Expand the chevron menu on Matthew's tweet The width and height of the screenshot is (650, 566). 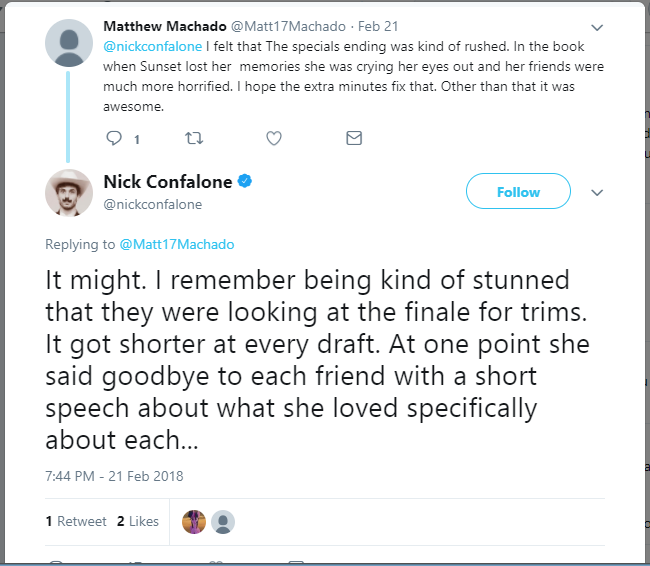(597, 27)
